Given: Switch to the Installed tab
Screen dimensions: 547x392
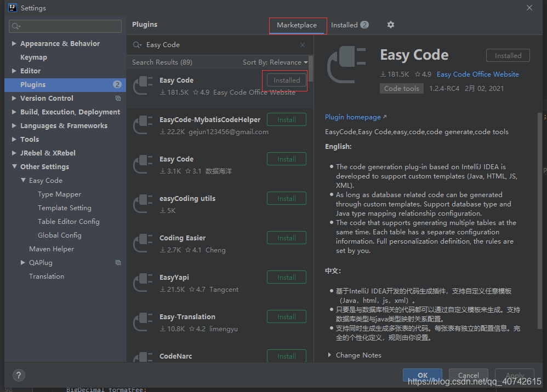Looking at the screenshot, I should click(346, 25).
